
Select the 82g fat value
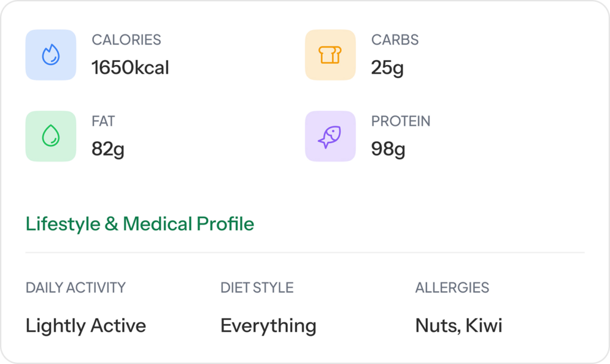click(108, 149)
